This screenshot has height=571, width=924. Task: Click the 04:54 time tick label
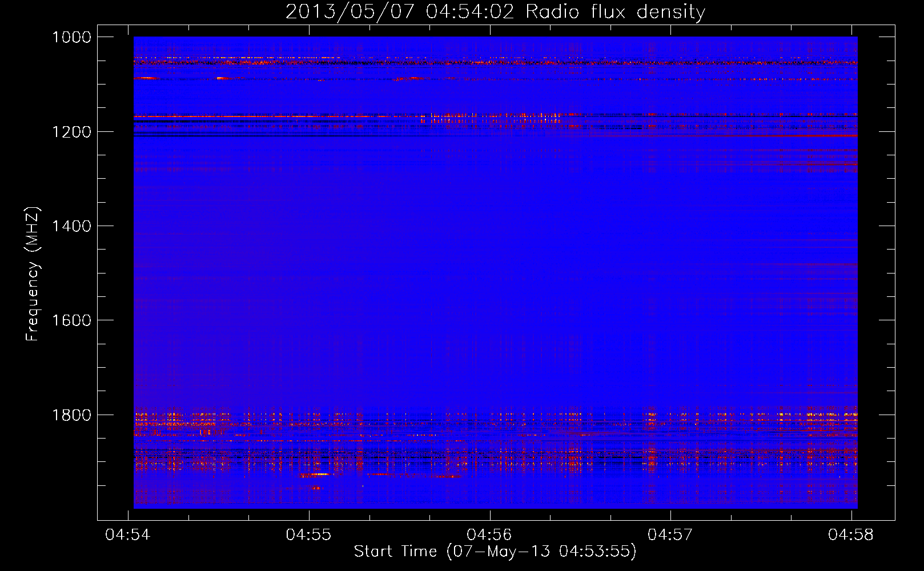pyautogui.click(x=128, y=534)
